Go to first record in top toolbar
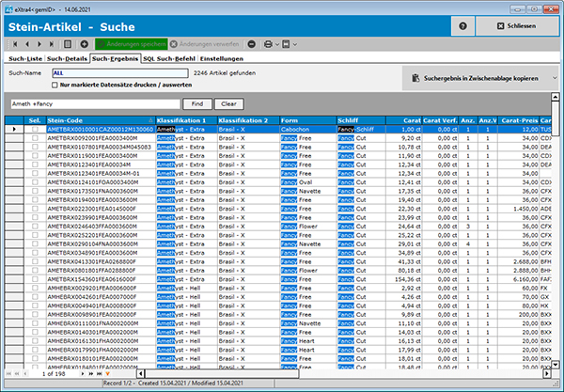 click(x=12, y=44)
